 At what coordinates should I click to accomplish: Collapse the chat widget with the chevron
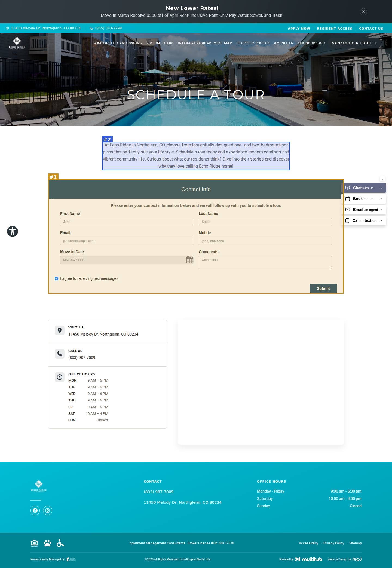click(382, 179)
